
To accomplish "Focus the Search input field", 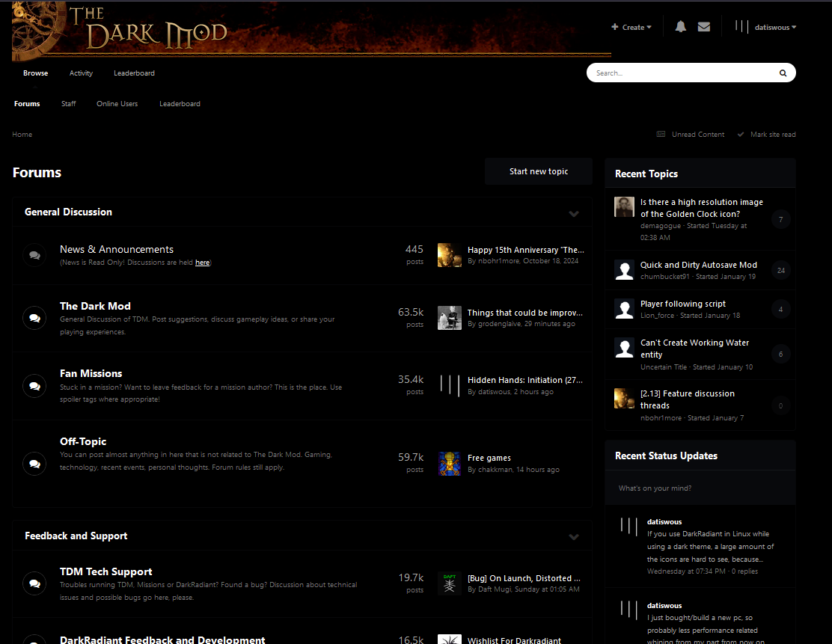I will click(683, 73).
